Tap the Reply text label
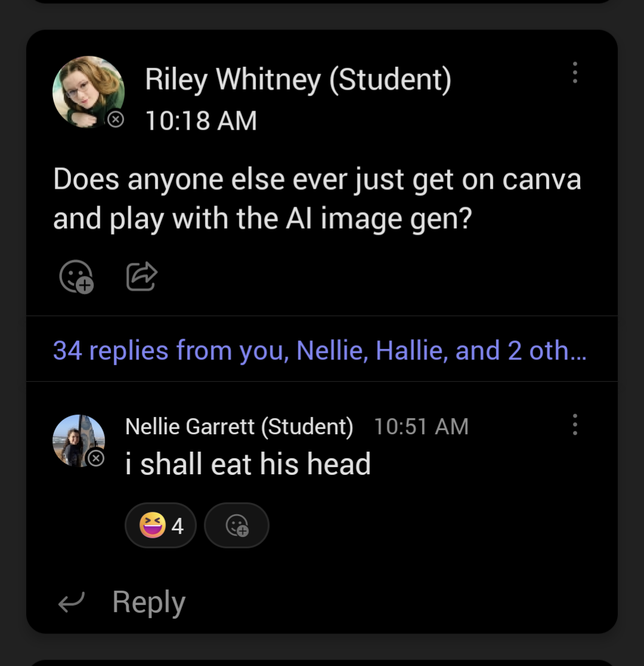The image size is (644, 666). click(x=149, y=602)
